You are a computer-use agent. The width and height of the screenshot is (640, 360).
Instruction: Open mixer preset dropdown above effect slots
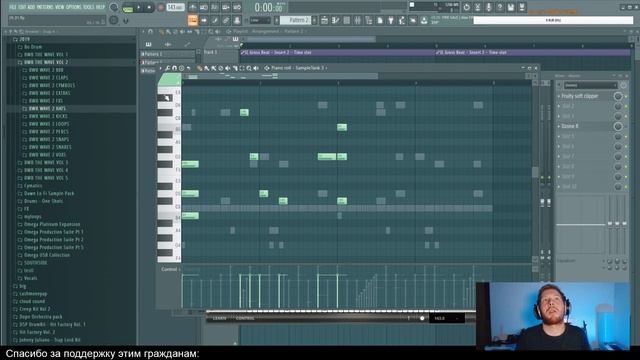pyautogui.click(x=590, y=85)
